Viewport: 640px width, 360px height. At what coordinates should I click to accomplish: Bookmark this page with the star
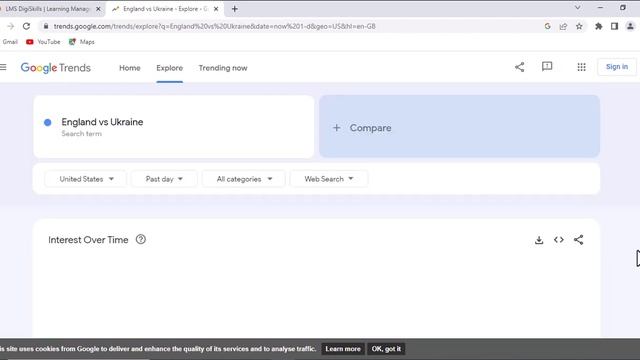tap(579, 26)
